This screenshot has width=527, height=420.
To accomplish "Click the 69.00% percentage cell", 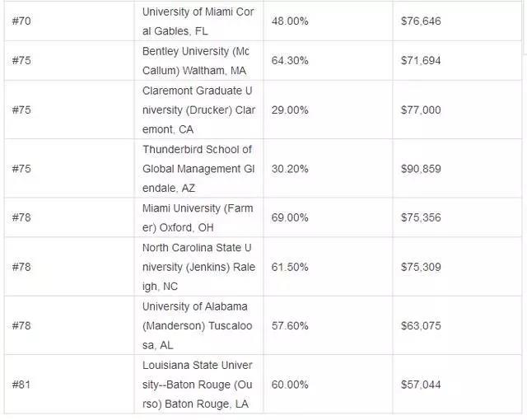I will pos(328,217).
